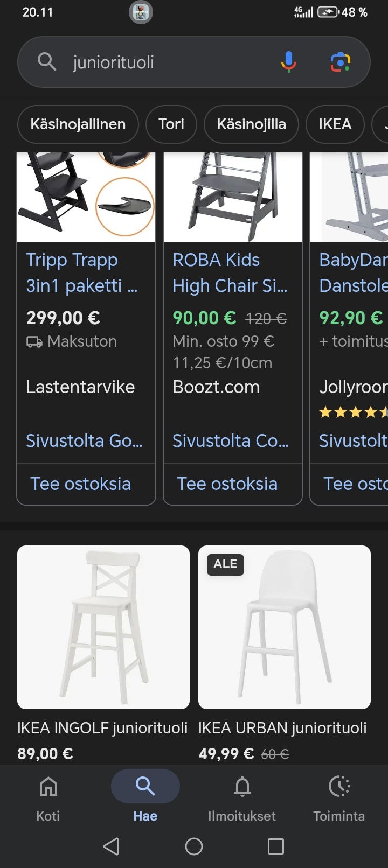Open Toiminta activity tab
Image resolution: width=388 pixels, height=868 pixels.
tap(339, 797)
